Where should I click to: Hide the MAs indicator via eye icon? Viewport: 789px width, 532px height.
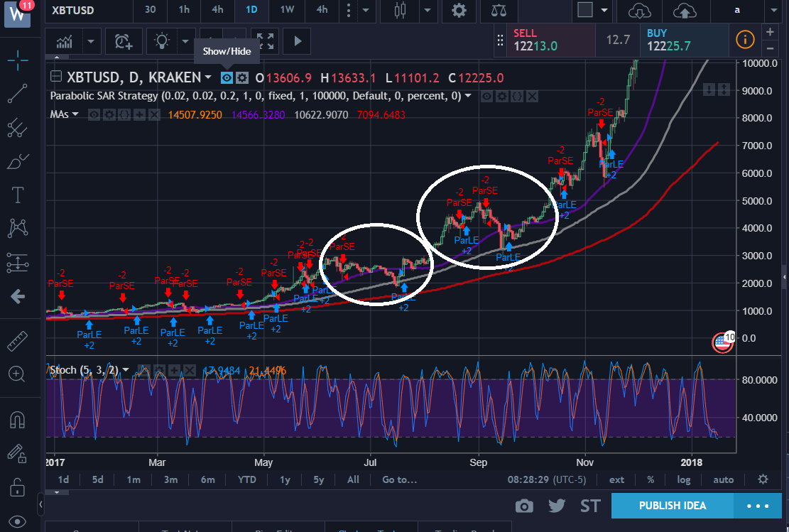coord(94,115)
